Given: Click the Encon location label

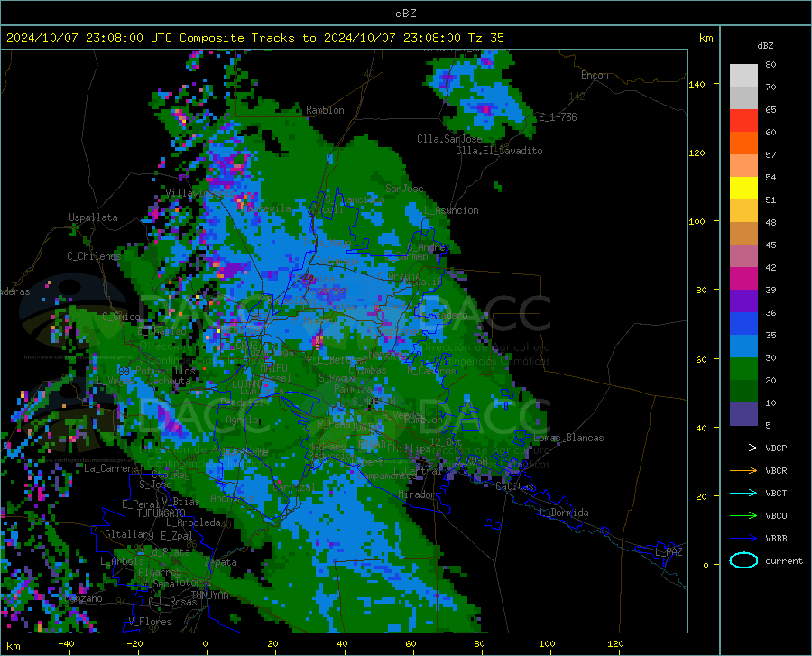Looking at the screenshot, I should pos(595,75).
